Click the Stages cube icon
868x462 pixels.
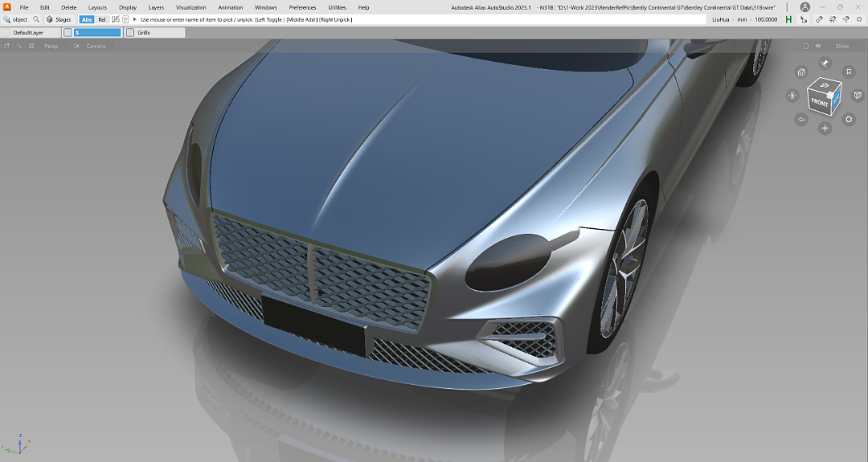pyautogui.click(x=50, y=19)
